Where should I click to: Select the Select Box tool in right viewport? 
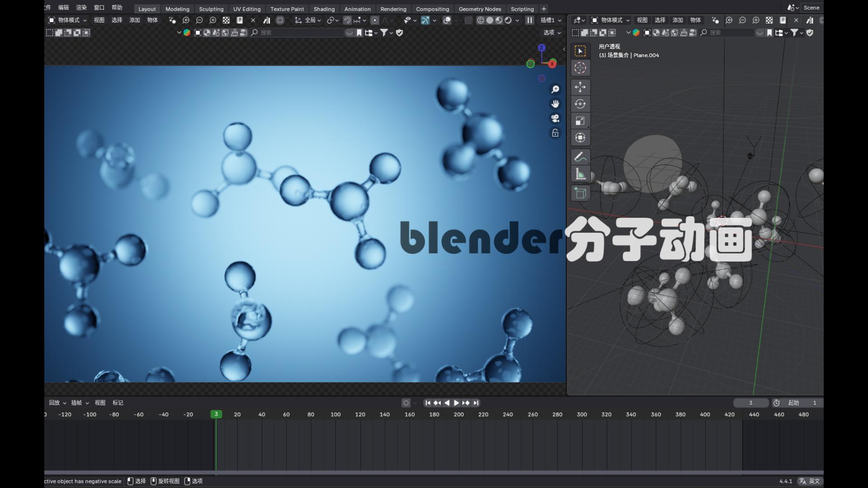pyautogui.click(x=580, y=51)
